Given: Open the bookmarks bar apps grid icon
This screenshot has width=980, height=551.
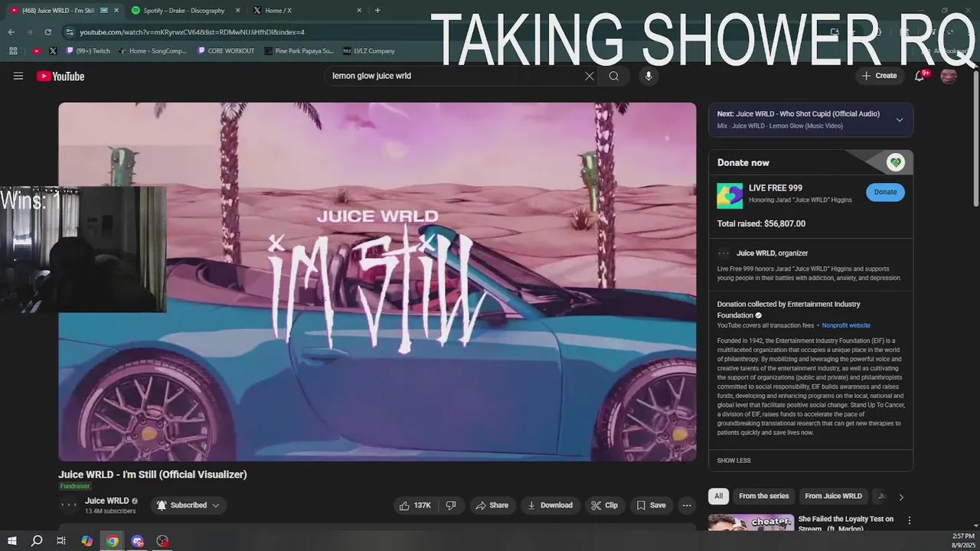Looking at the screenshot, I should [13, 51].
